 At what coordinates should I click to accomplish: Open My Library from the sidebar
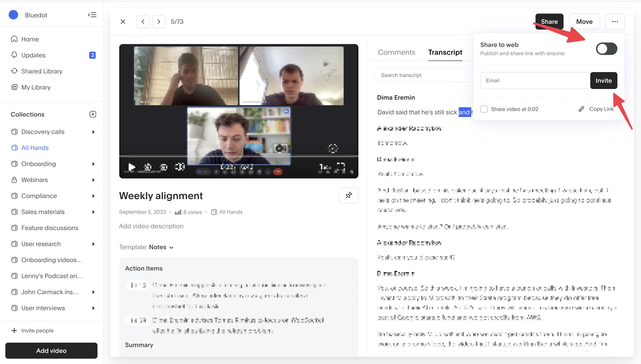tap(36, 87)
